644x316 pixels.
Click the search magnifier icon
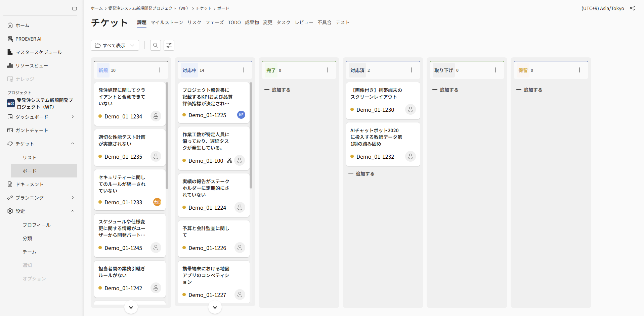pos(155,45)
